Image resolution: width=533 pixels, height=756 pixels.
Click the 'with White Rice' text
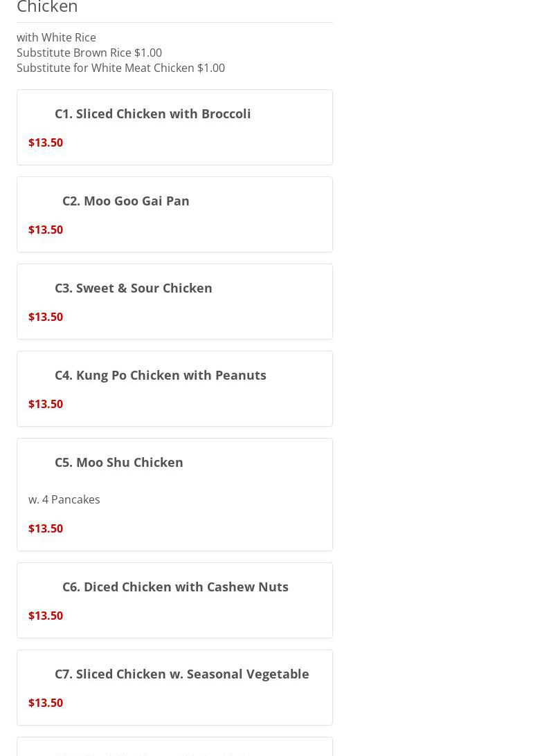(57, 37)
